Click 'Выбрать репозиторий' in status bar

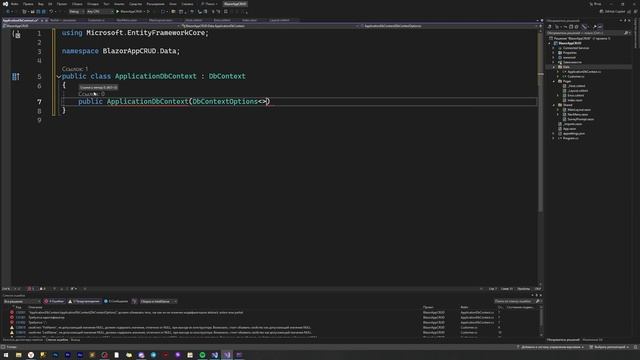[609, 347]
